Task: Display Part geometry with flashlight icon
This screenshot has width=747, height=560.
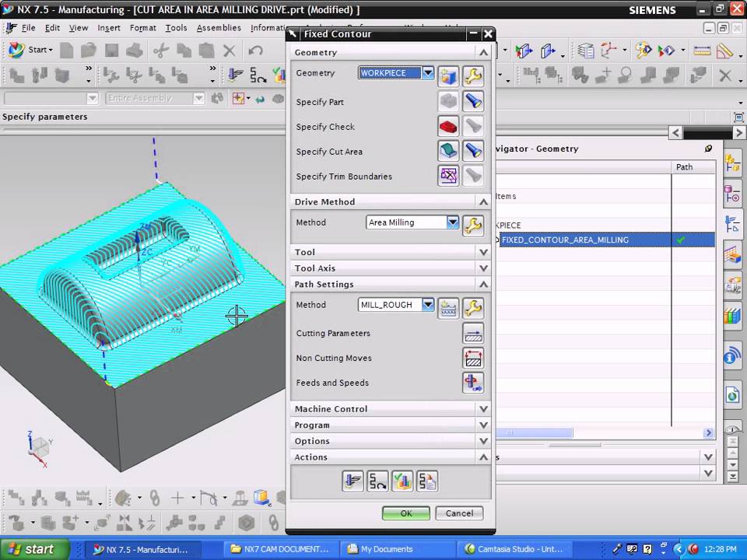Action: 473,101
